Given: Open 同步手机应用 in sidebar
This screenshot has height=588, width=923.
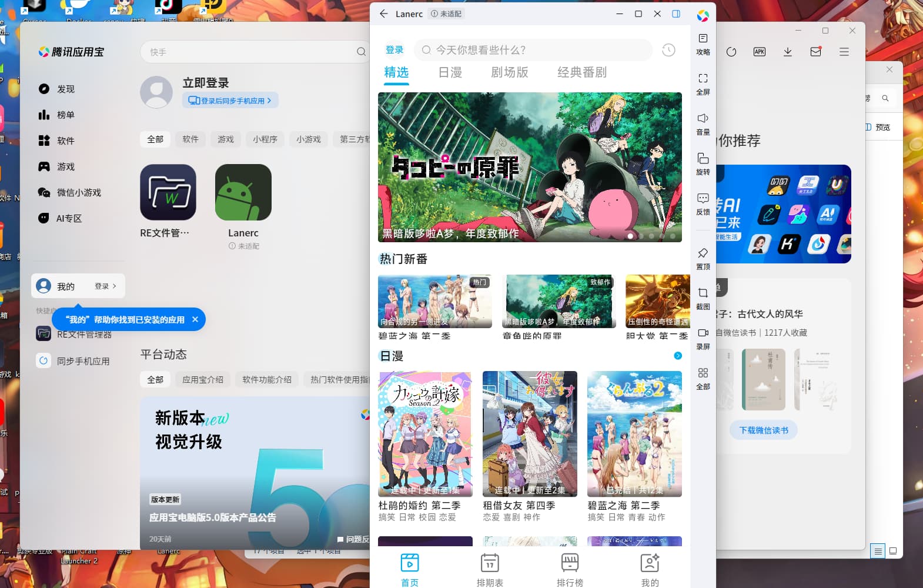Looking at the screenshot, I should [75, 361].
